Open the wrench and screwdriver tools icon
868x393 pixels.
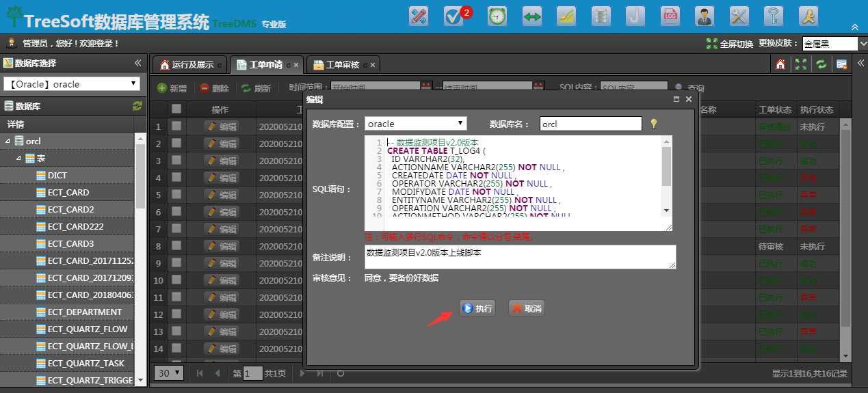click(739, 16)
